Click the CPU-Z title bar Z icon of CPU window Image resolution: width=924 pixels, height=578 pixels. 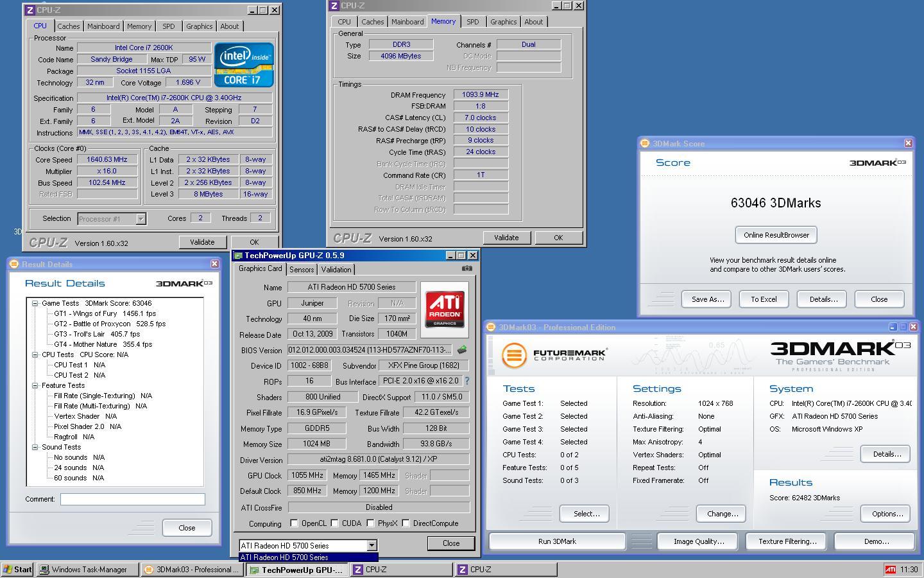tap(30, 10)
